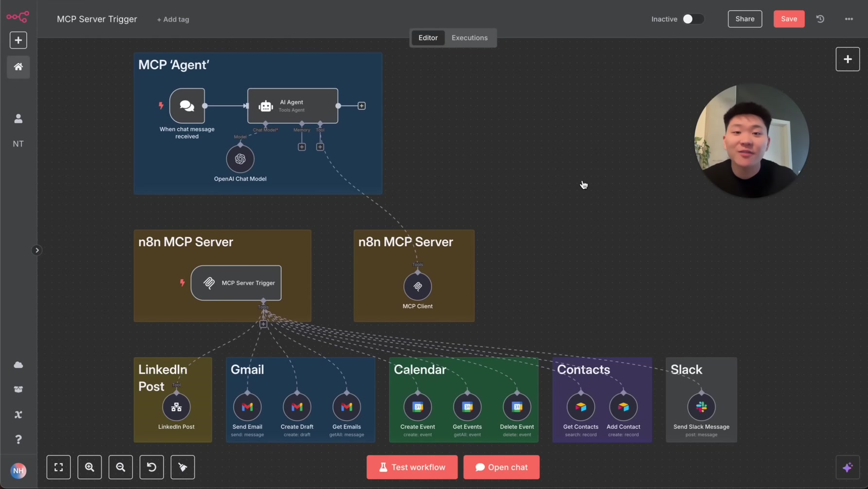The height and width of the screenshot is (489, 868).
Task: Add a tool under MCP Server Trigger
Action: [x=263, y=324]
